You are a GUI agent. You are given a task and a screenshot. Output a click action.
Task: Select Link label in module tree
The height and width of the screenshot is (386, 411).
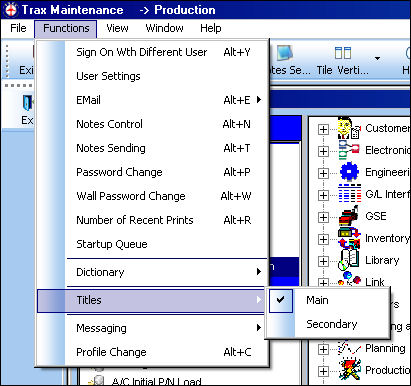375,282
